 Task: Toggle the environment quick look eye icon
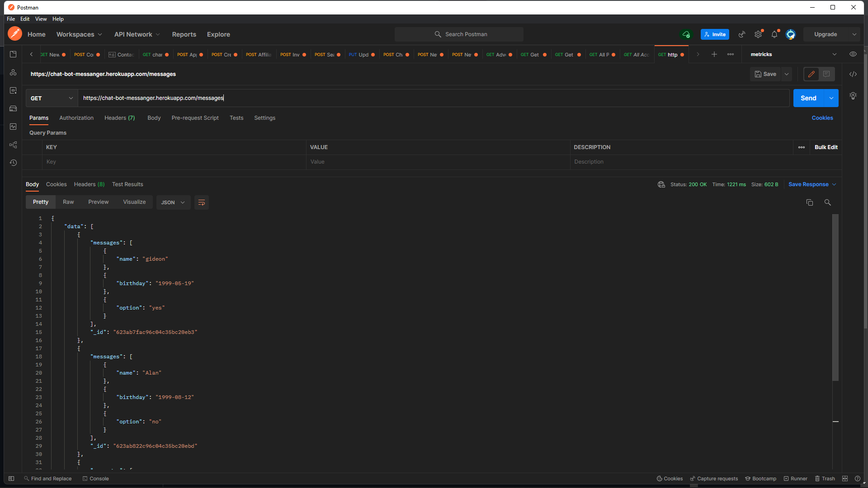pyautogui.click(x=853, y=54)
